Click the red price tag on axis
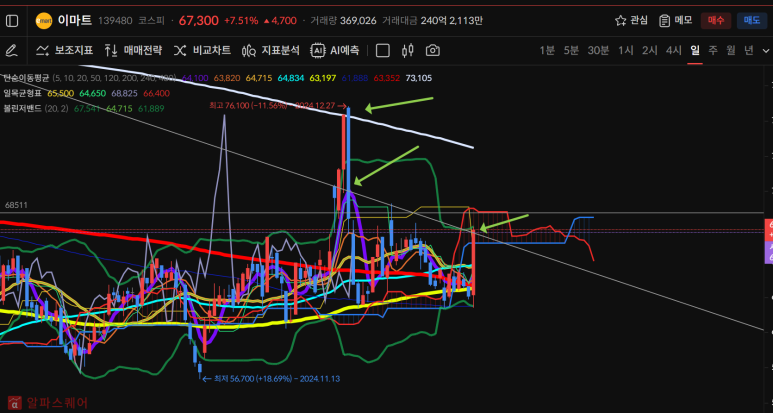 click(x=769, y=230)
